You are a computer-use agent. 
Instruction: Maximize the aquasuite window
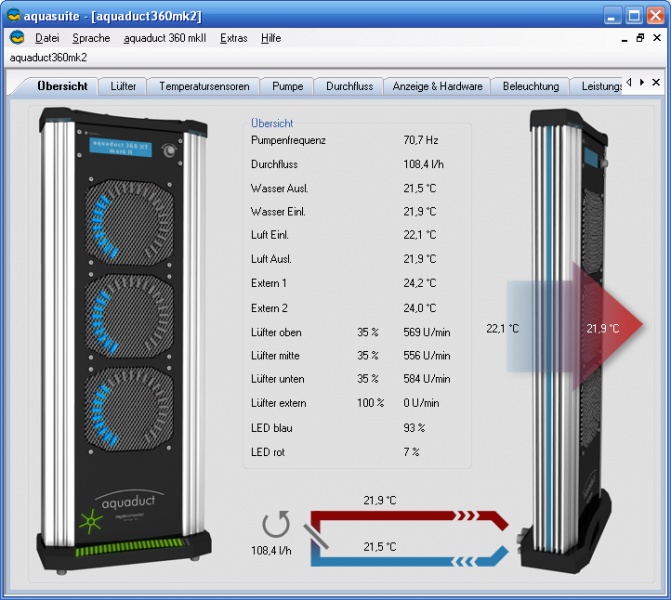[x=634, y=16]
